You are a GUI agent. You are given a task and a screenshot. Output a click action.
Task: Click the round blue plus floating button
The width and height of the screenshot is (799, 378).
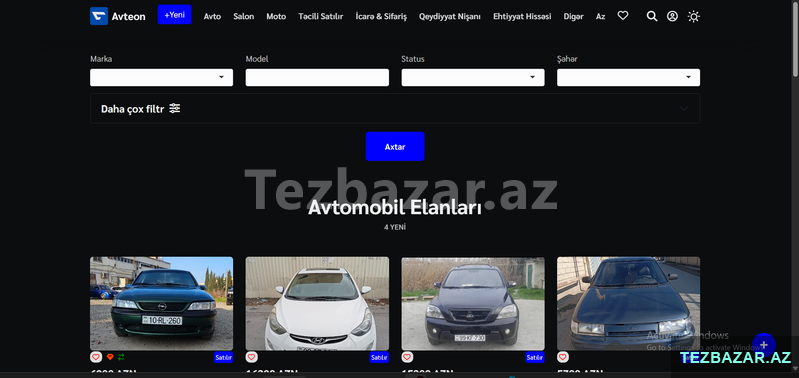point(764,345)
